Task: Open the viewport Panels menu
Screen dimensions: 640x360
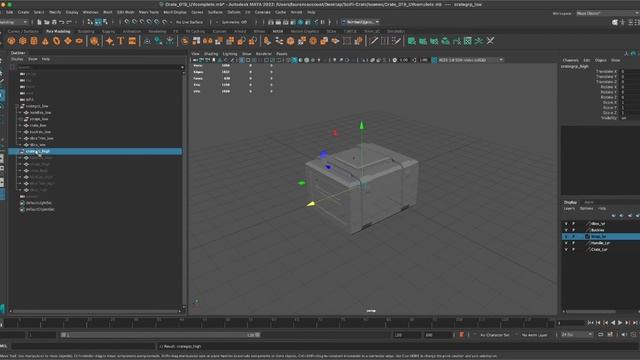Action: tap(282, 54)
